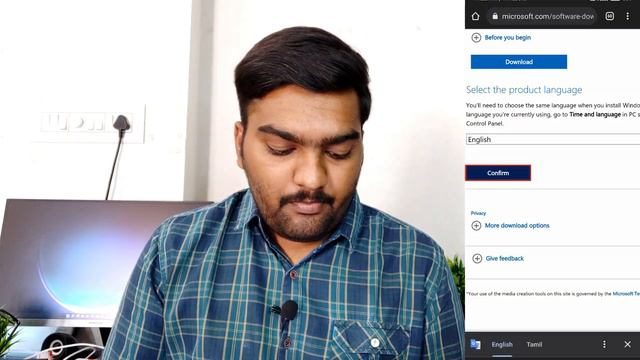
Task: Select the microsoft.com address bar
Action: tap(542, 16)
